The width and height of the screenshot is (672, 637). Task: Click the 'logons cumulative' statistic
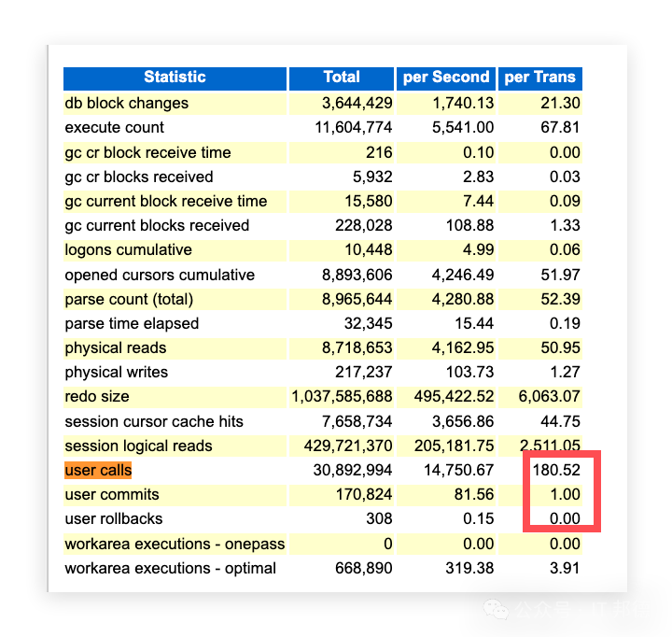pyautogui.click(x=128, y=250)
